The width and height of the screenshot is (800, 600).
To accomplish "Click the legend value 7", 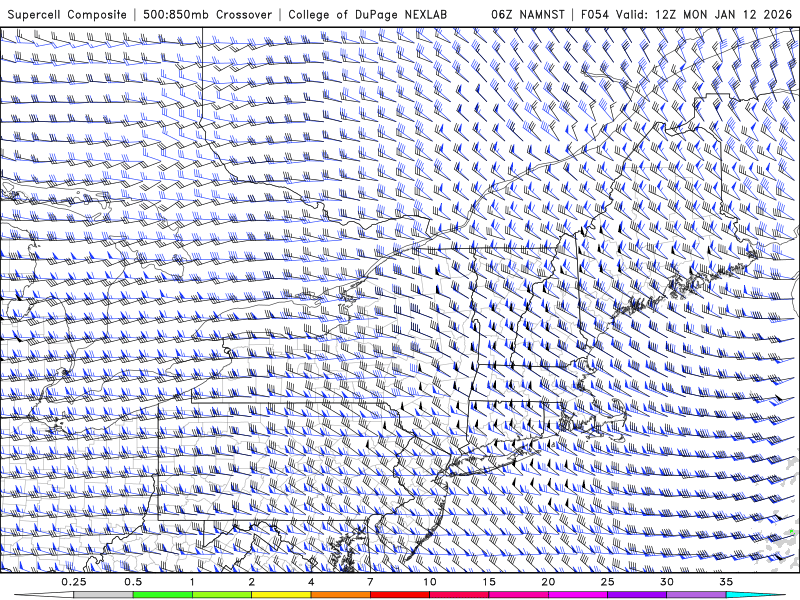I will click(370, 582).
